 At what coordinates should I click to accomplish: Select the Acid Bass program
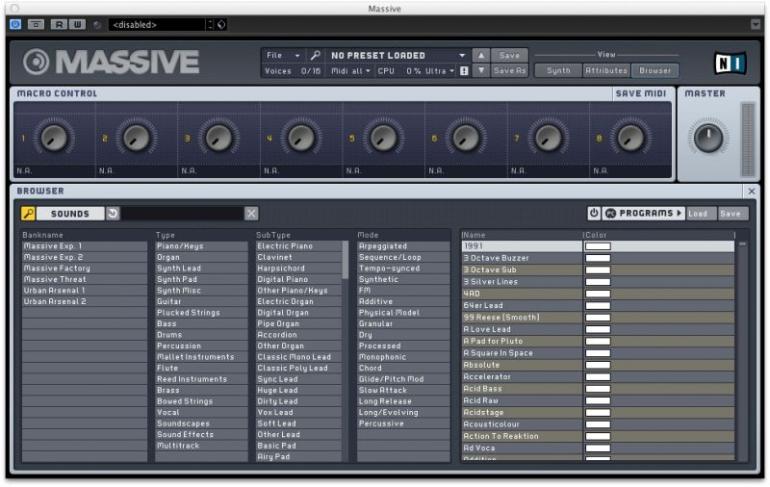pos(522,389)
